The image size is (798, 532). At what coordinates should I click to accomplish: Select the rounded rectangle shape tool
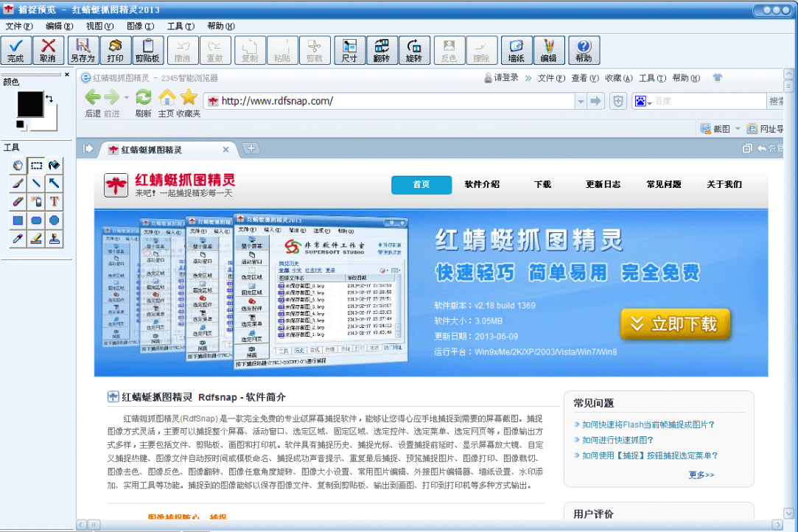36,220
